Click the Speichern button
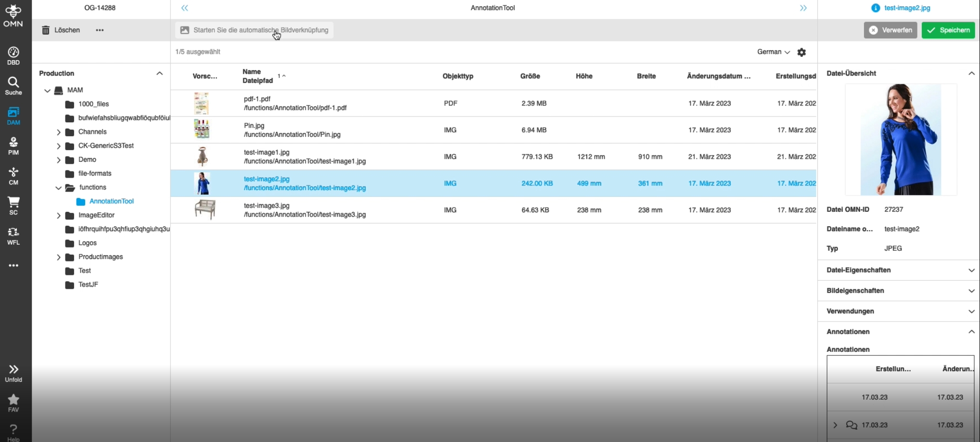This screenshot has height=442, width=980. click(x=948, y=30)
